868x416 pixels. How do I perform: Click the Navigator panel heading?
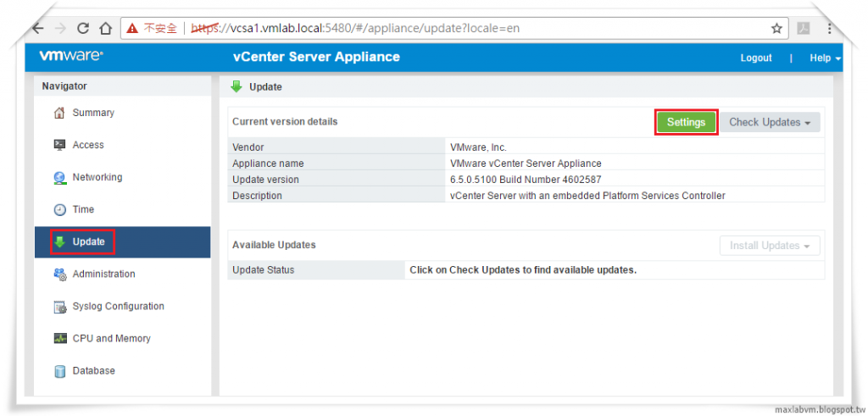pos(64,86)
